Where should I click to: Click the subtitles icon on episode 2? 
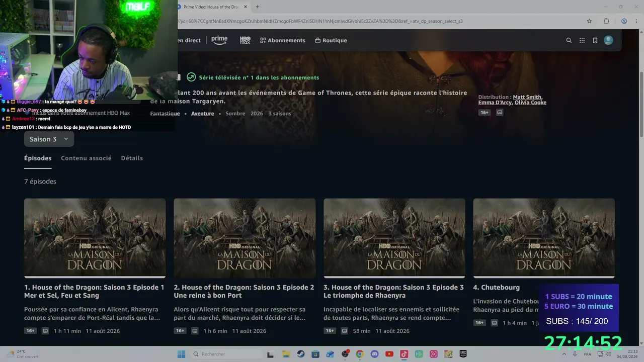[x=195, y=331]
